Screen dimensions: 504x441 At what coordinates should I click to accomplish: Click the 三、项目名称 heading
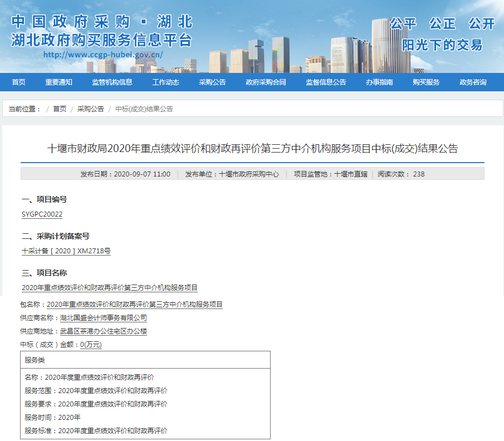tap(45, 273)
